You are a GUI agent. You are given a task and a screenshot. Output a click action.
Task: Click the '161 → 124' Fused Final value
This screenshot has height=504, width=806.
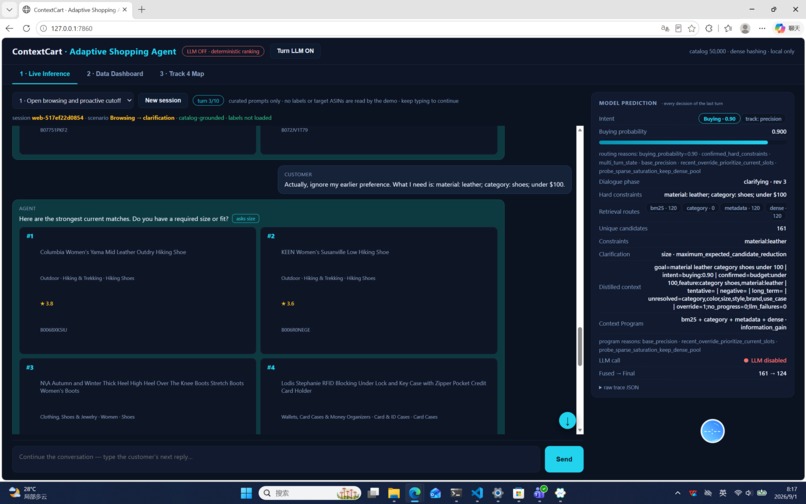[x=772, y=373]
